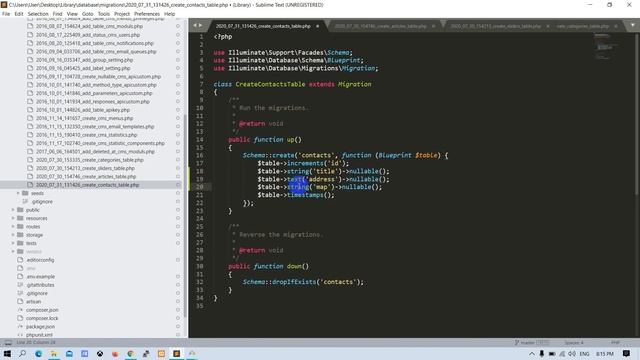Expand the tests folder
Viewport: 640px width, 360px height.
[x=13, y=243]
